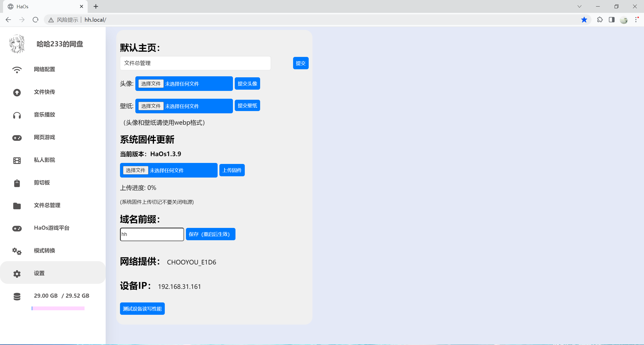Click the anime avatar image in sidebar
The height and width of the screenshot is (345, 644).
(17, 44)
